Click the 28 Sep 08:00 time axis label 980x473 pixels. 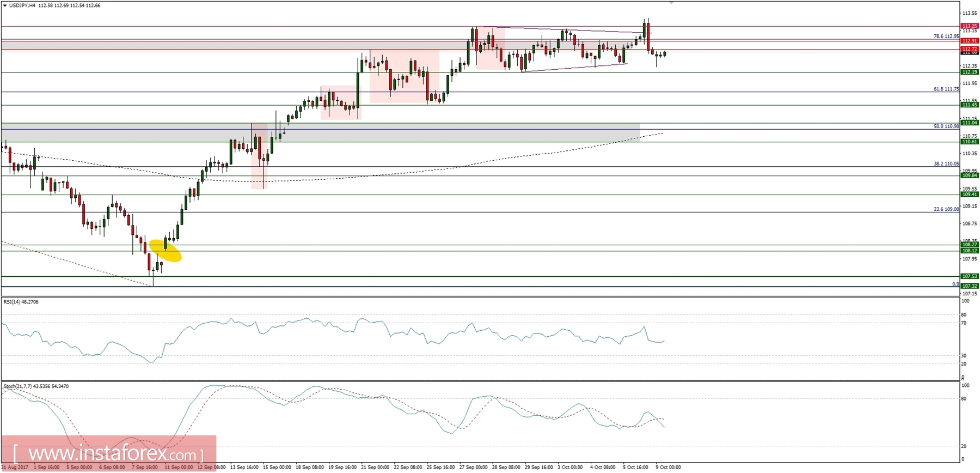click(506, 467)
